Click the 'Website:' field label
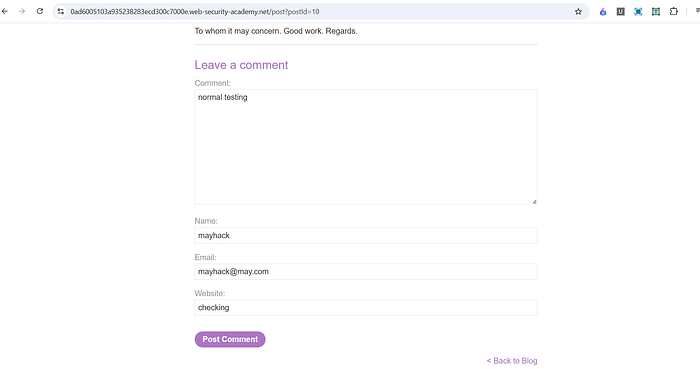This screenshot has width=700, height=369. tap(210, 293)
